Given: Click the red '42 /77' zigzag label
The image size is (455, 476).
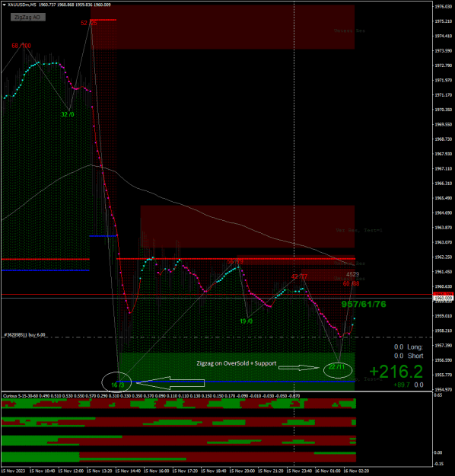Looking at the screenshot, I should pyautogui.click(x=299, y=276).
